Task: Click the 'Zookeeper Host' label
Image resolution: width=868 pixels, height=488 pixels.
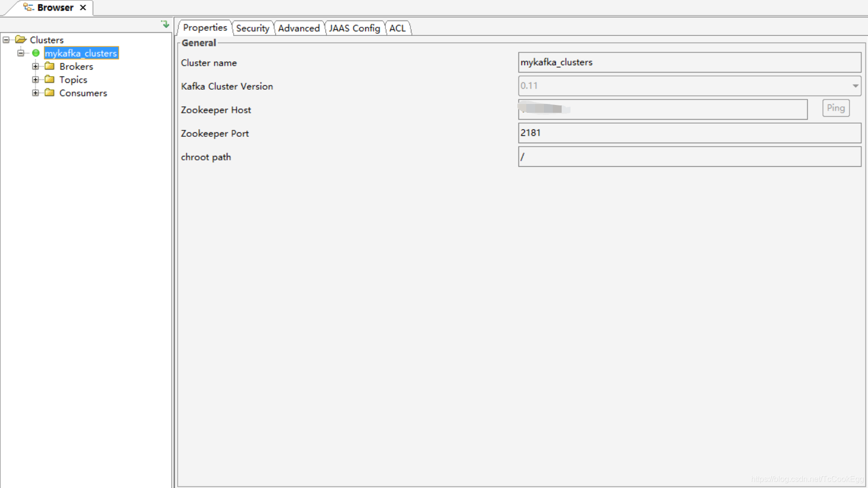Action: (x=216, y=110)
